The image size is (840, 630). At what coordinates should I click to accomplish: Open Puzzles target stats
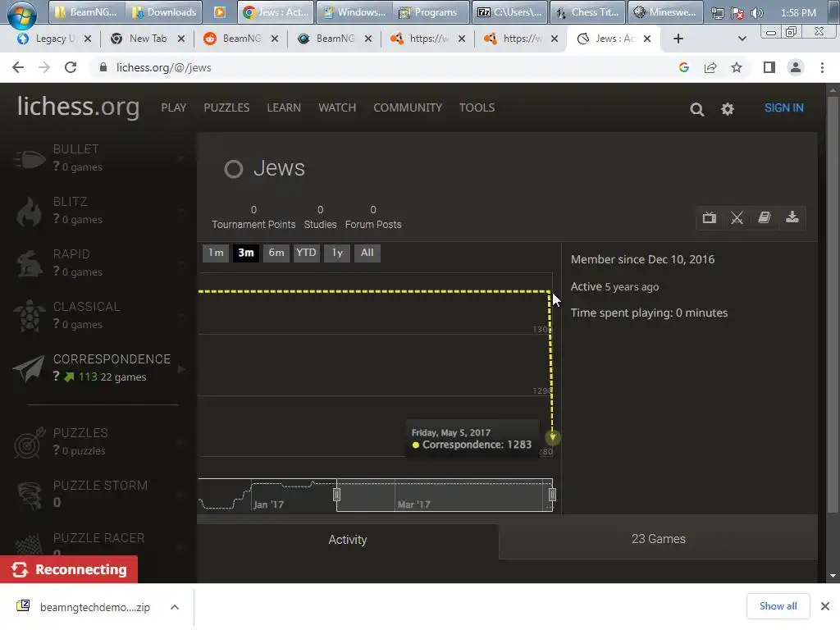(x=99, y=442)
